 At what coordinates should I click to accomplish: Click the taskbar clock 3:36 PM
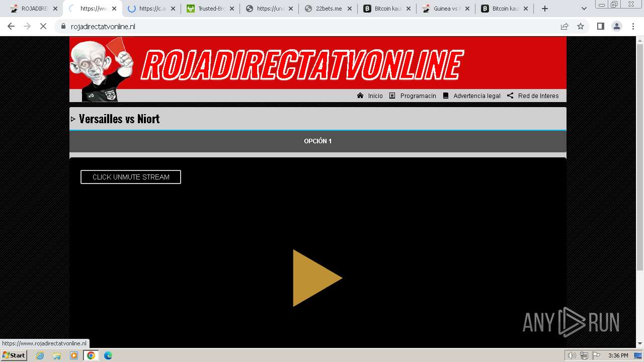pos(618,355)
